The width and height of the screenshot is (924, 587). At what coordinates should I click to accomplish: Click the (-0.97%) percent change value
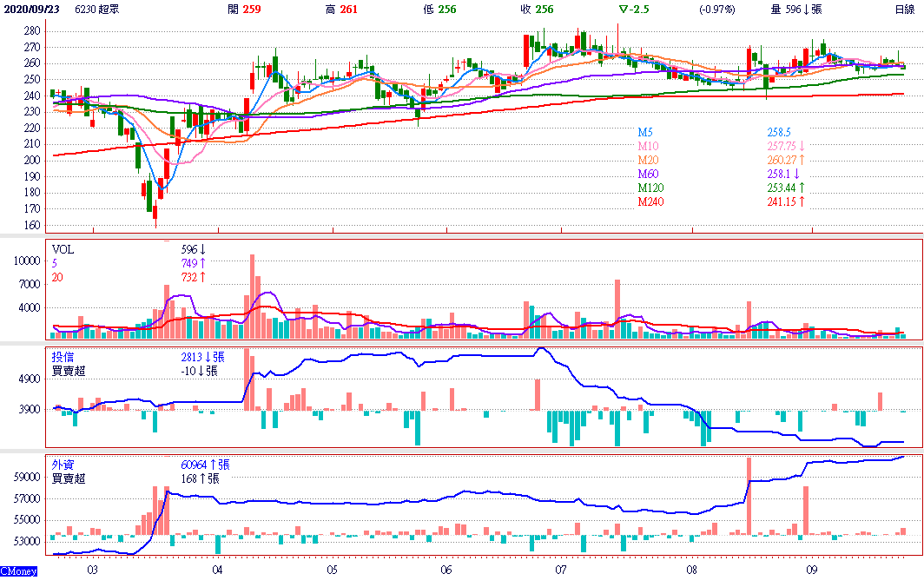click(x=716, y=9)
